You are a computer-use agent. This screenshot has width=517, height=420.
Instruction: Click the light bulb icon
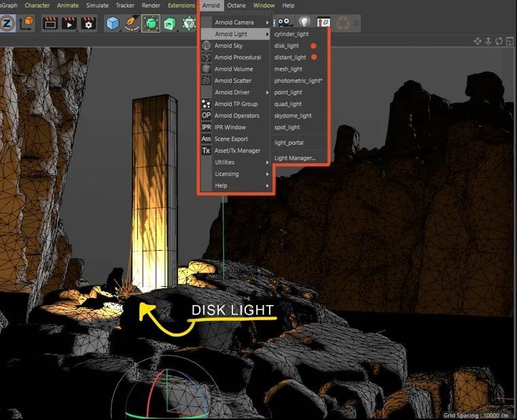click(304, 22)
